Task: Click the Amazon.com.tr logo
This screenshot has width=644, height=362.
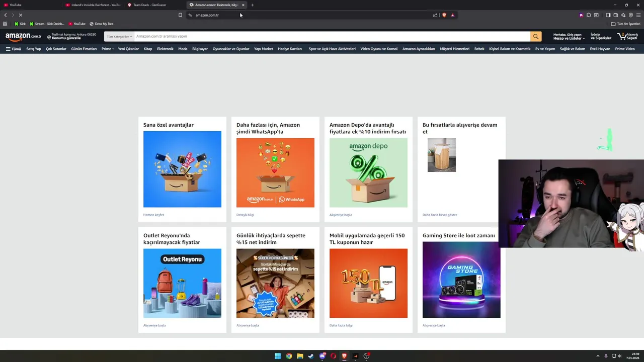Action: 23,36
